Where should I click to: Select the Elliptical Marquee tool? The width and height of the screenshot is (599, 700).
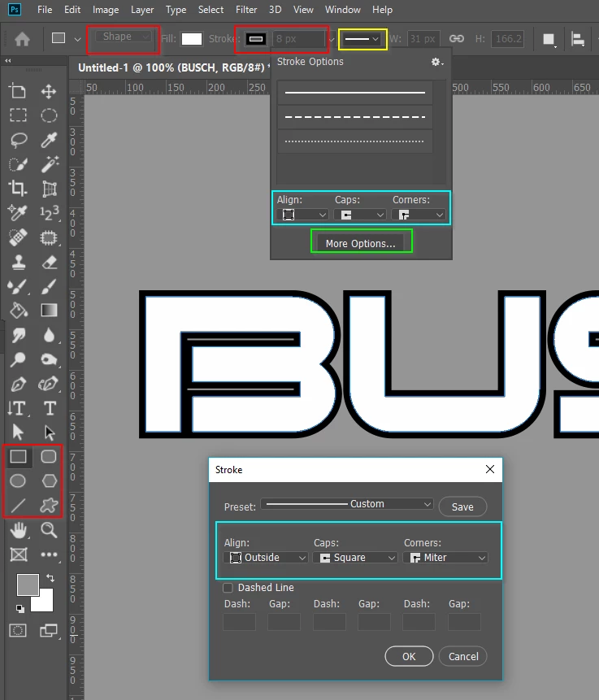(49, 115)
